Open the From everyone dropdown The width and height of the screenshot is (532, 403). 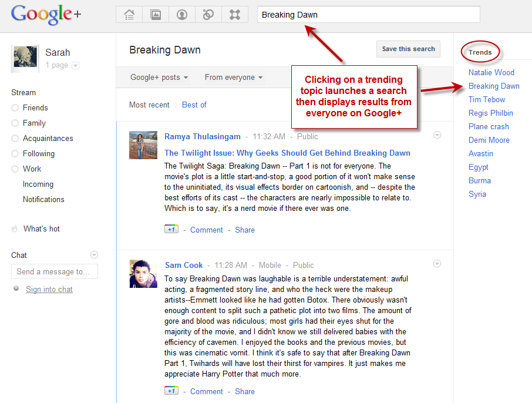point(233,77)
